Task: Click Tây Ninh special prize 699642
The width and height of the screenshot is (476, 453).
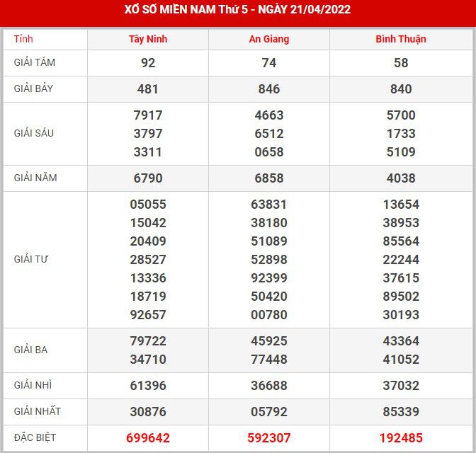Action: (x=148, y=438)
